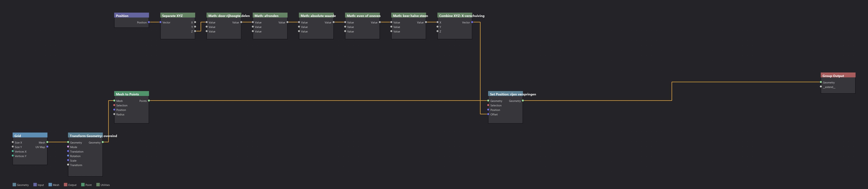The height and width of the screenshot is (189, 868).
Task: Click the Geometry color swatch in the legend
Action: (x=14, y=185)
